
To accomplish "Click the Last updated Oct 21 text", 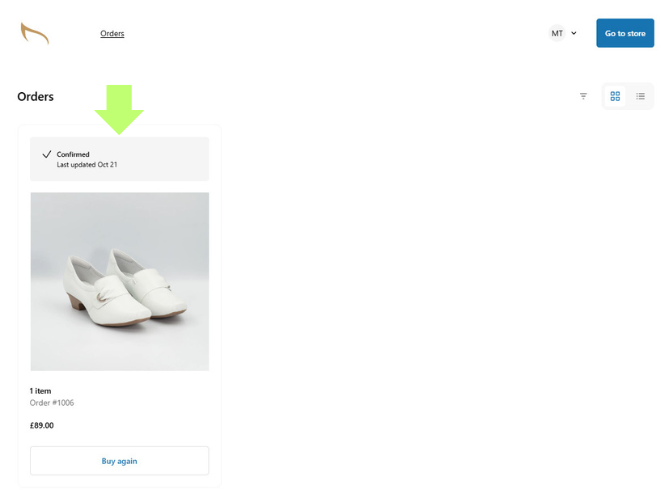I will 87,165.
